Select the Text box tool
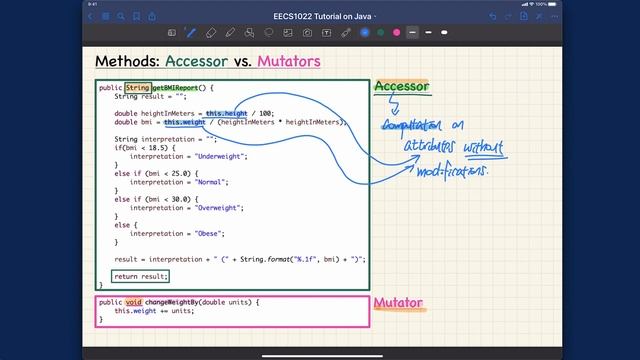Image resolution: width=640 pixels, height=360 pixels. coord(327,33)
